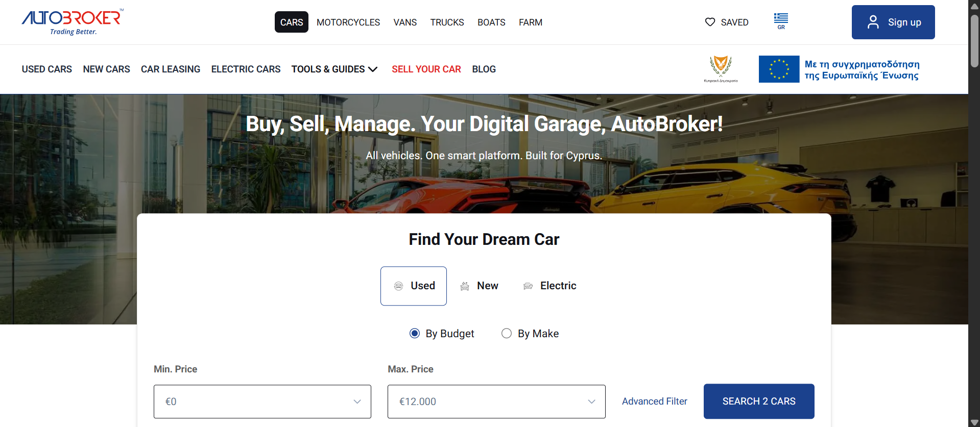Click the scrollbar down arrow
Image resolution: width=980 pixels, height=427 pixels.
click(x=974, y=422)
